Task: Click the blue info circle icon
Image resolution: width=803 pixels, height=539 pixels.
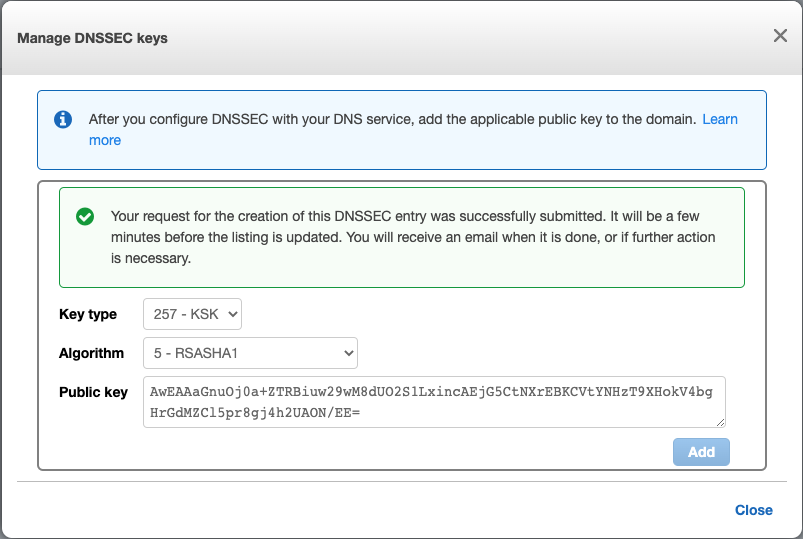Action: click(63, 119)
